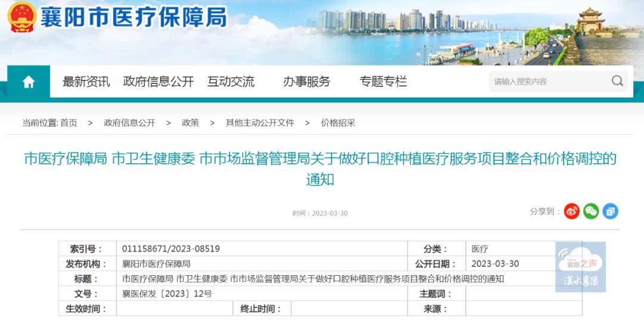The image size is (644, 320).
Task: Open 价格招采 breadcrumb link
Action: click(338, 123)
